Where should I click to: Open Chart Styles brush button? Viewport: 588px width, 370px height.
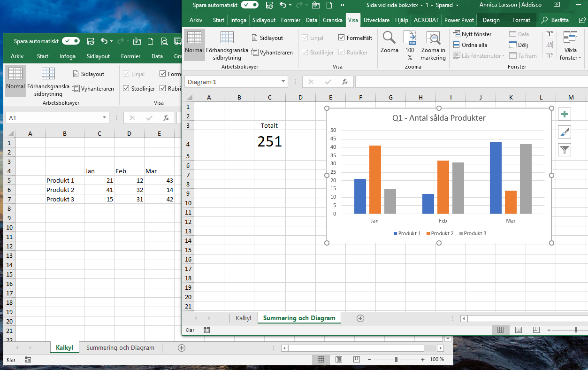click(565, 132)
